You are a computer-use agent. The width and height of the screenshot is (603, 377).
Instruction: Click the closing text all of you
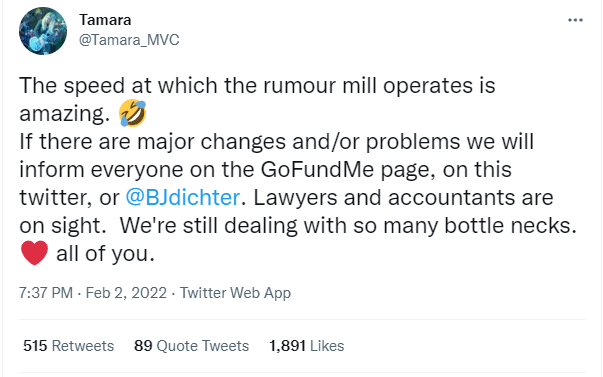tap(105, 254)
